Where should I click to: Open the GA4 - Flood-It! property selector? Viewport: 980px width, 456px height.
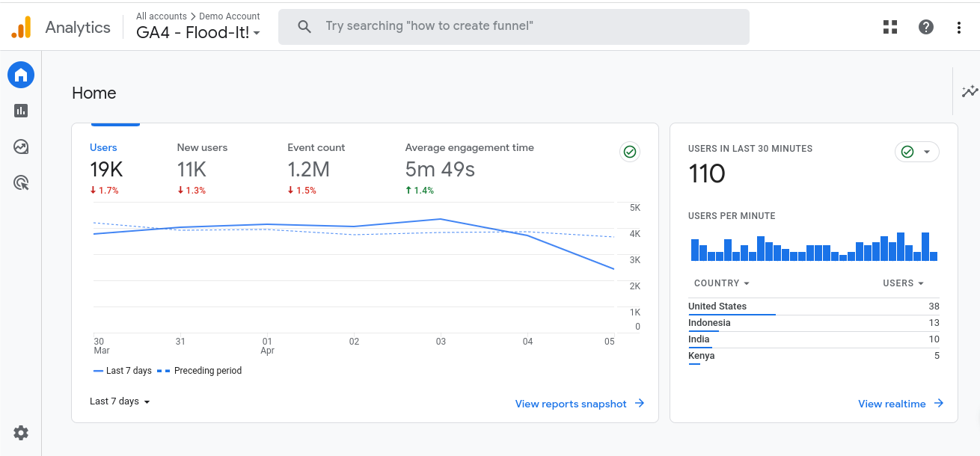point(197,32)
